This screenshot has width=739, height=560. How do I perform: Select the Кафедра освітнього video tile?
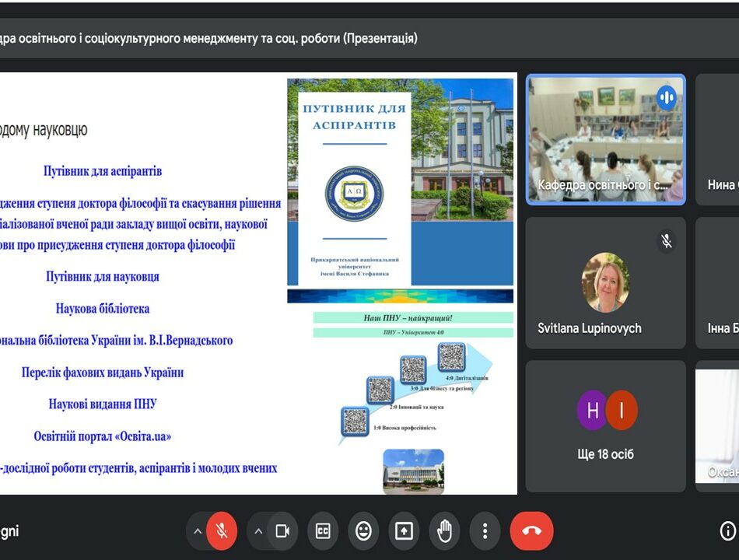605,140
